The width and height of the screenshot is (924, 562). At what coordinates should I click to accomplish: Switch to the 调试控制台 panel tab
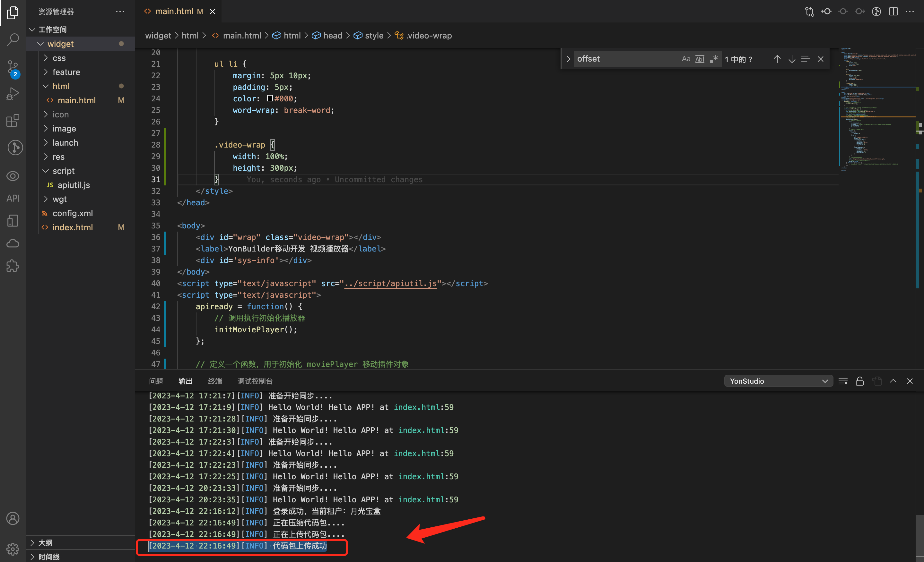tap(255, 381)
